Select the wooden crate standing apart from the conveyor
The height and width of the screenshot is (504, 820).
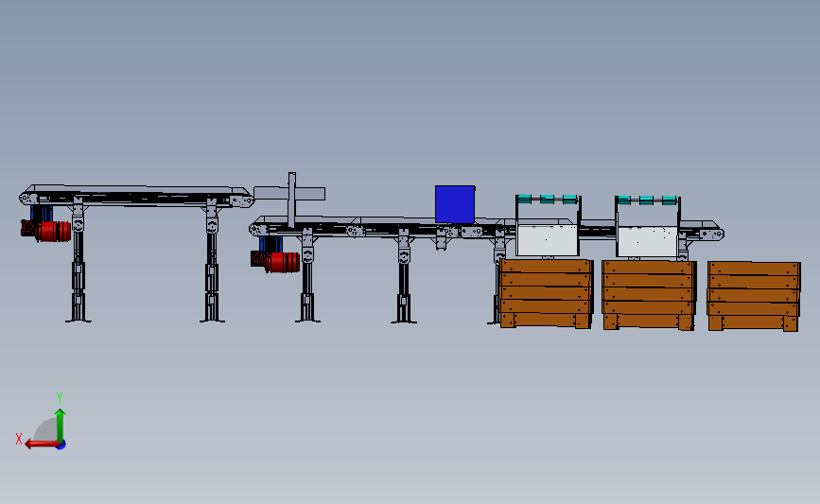(754, 296)
